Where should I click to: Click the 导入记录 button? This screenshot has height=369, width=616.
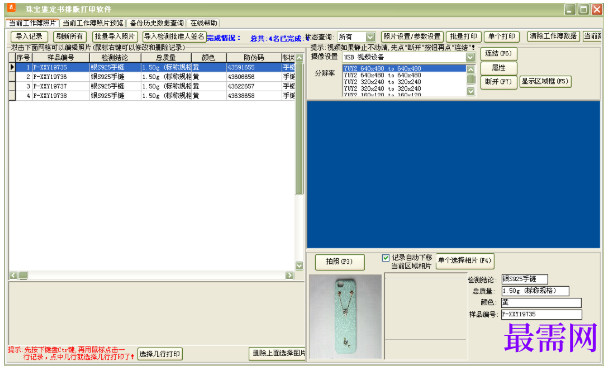29,37
